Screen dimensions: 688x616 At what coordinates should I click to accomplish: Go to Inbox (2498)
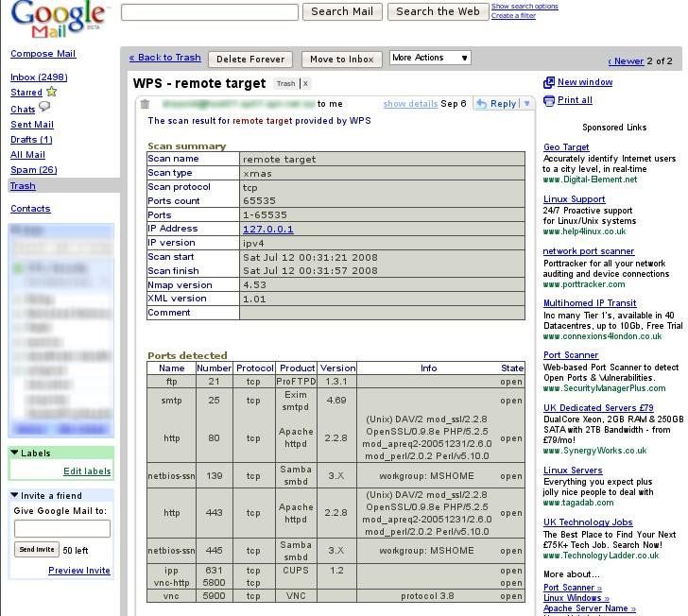[39, 77]
